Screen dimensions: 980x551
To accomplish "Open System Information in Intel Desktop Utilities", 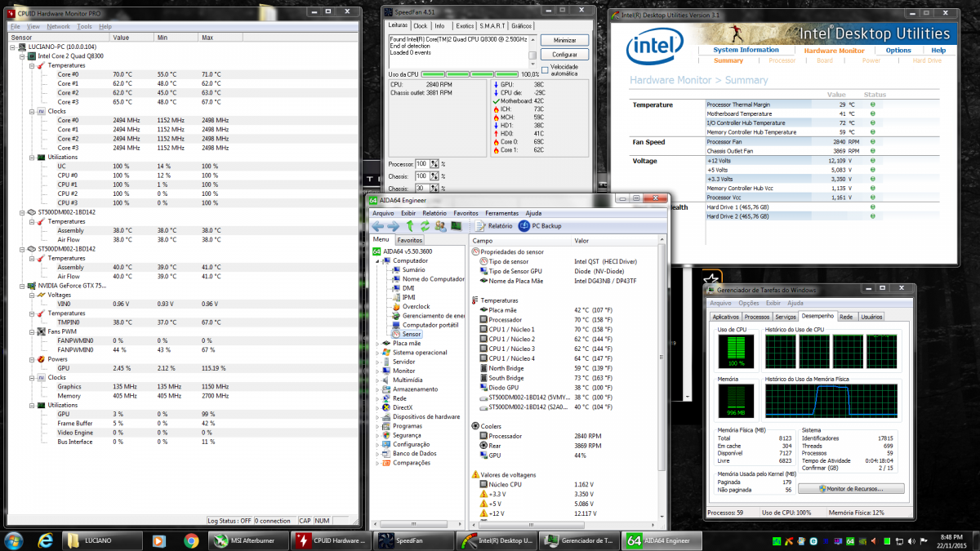I will coord(746,50).
